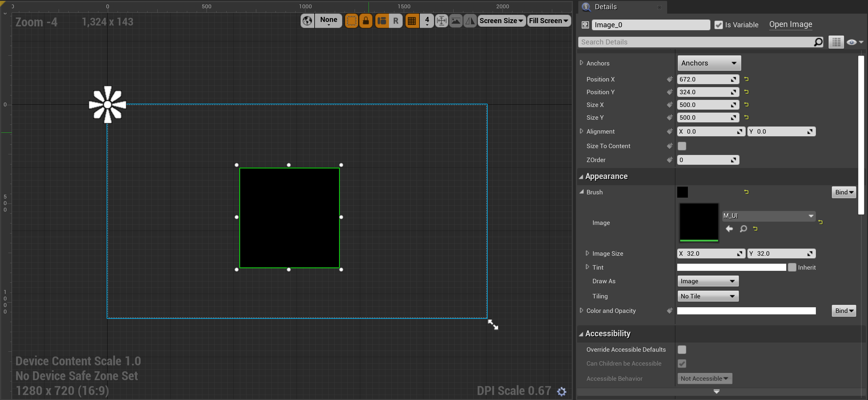868x400 pixels.
Task: Click the Brush Bind button
Action: tap(843, 192)
